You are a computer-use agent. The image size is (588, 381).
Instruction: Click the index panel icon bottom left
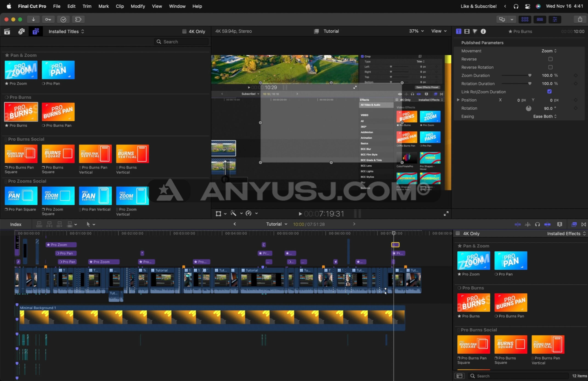(x=16, y=224)
